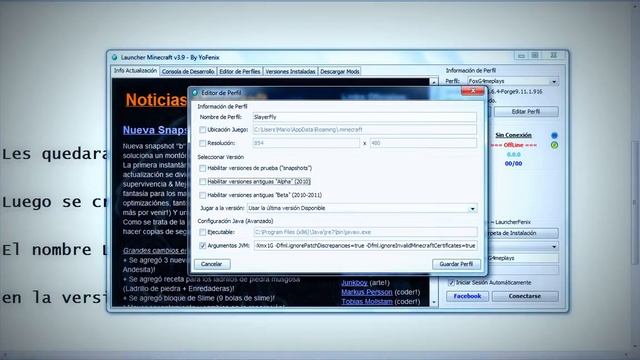Screen dimensions: 640x360
Task: Click the Sin Conexión status text
Action: tap(513, 135)
